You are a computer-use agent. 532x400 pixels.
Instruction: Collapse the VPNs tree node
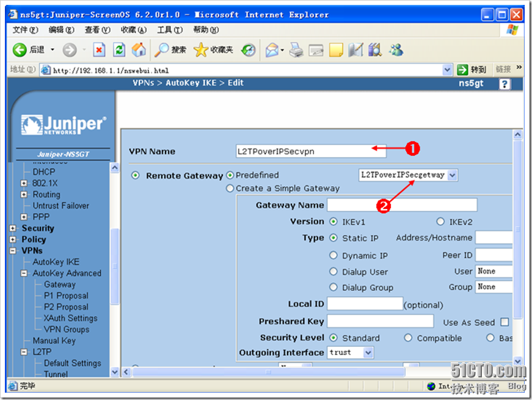[x=13, y=251]
